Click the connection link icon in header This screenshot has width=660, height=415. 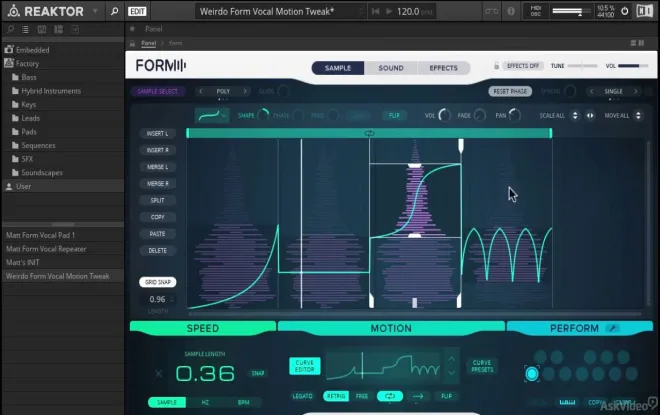coord(491,11)
